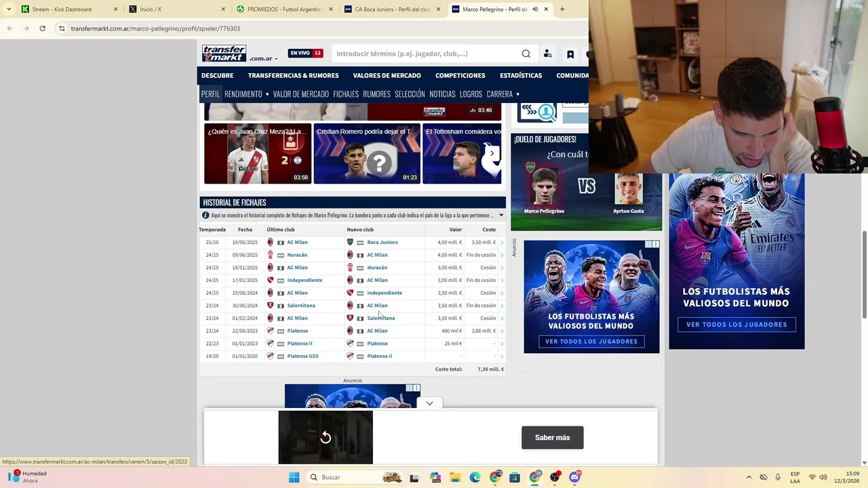Screen dimensions: 868x488
Task: Open the Windows Start button
Action: pyautogui.click(x=294, y=477)
